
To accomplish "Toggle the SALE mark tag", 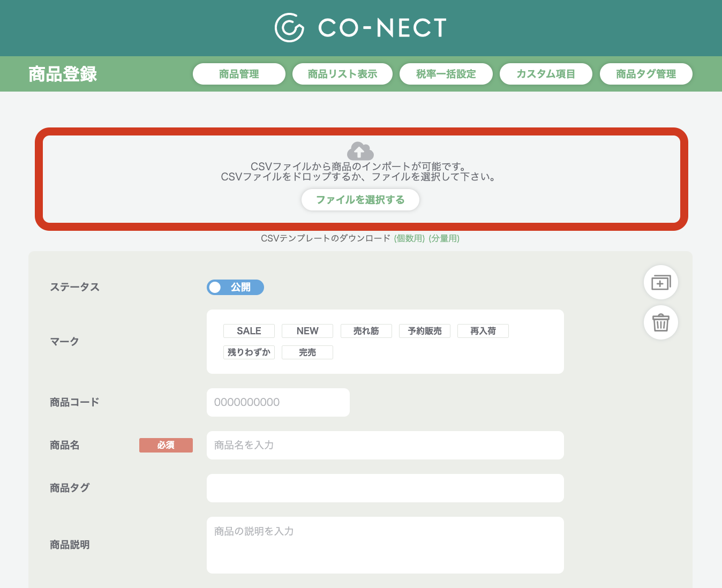I will (x=249, y=331).
